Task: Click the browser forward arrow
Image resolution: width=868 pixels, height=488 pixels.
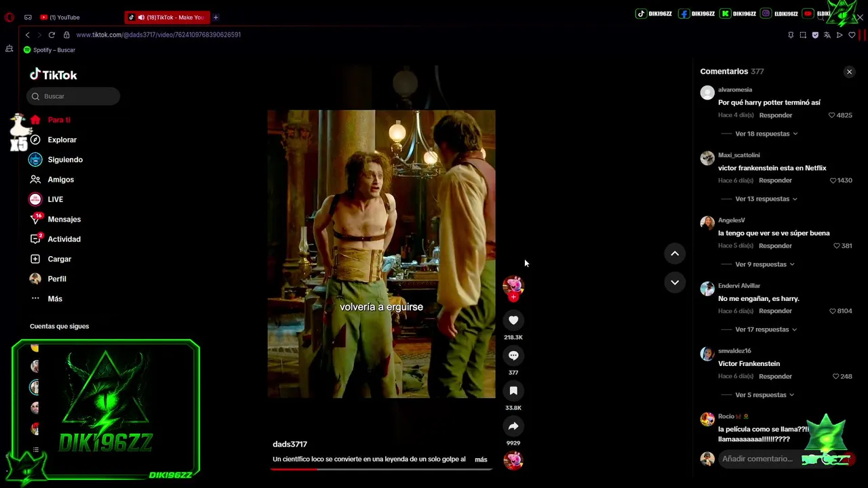Action: coord(39,35)
